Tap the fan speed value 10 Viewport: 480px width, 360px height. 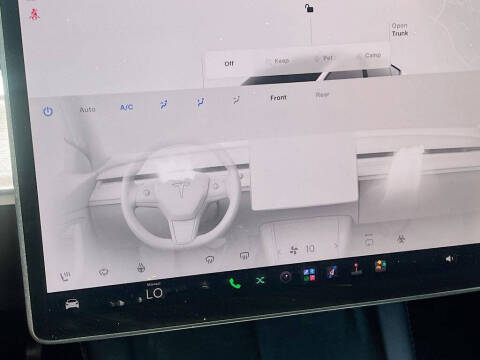coord(310,248)
